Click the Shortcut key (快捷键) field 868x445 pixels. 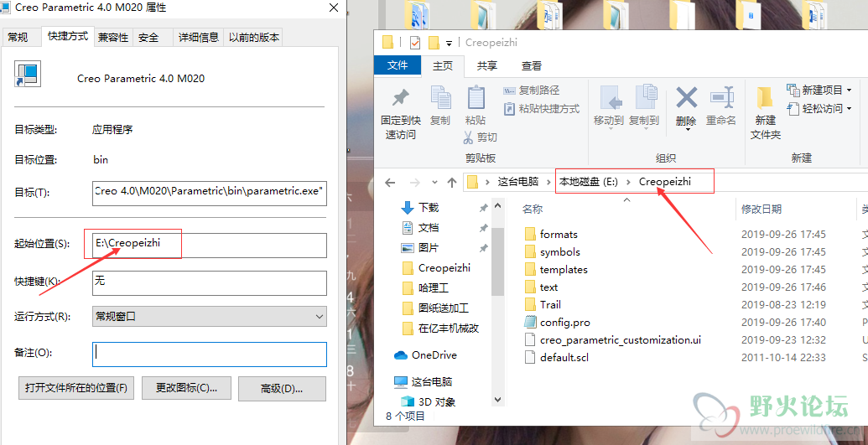pos(210,282)
